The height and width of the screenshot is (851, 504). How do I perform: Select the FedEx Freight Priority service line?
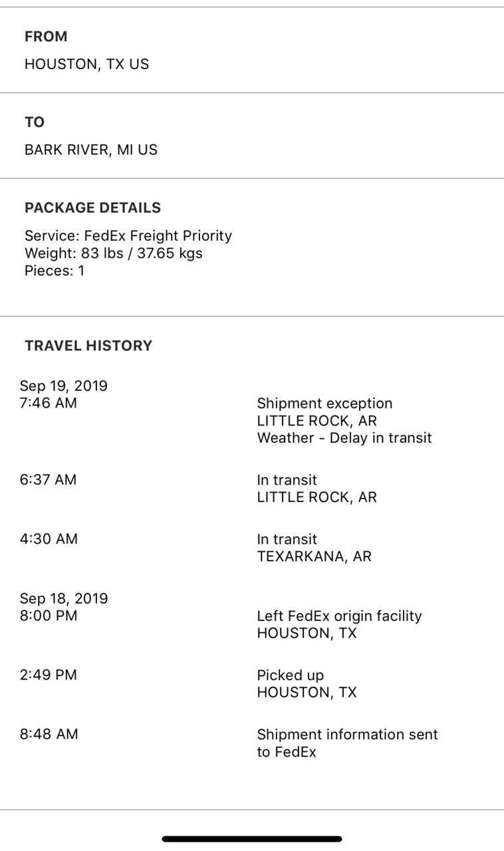[128, 236]
